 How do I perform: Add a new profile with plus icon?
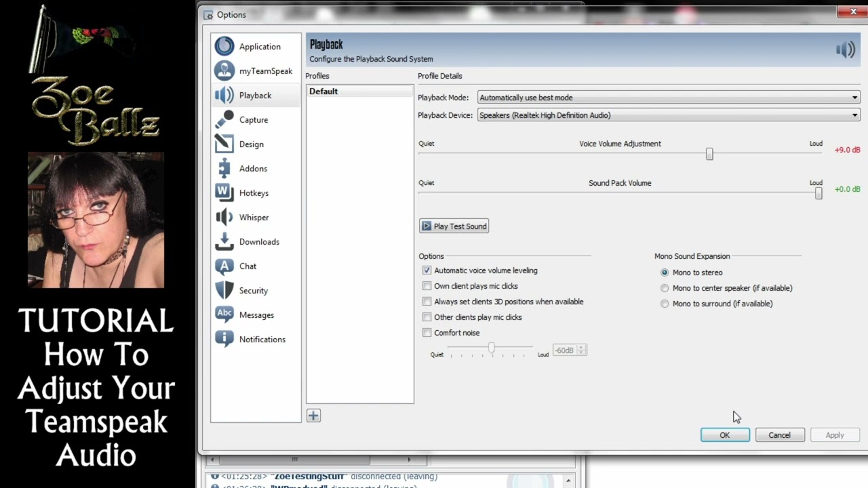pos(313,415)
